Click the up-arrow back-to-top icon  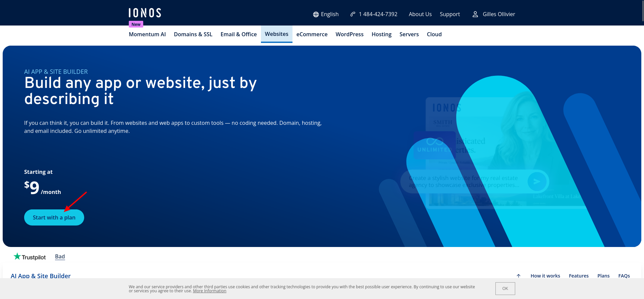pyautogui.click(x=519, y=276)
